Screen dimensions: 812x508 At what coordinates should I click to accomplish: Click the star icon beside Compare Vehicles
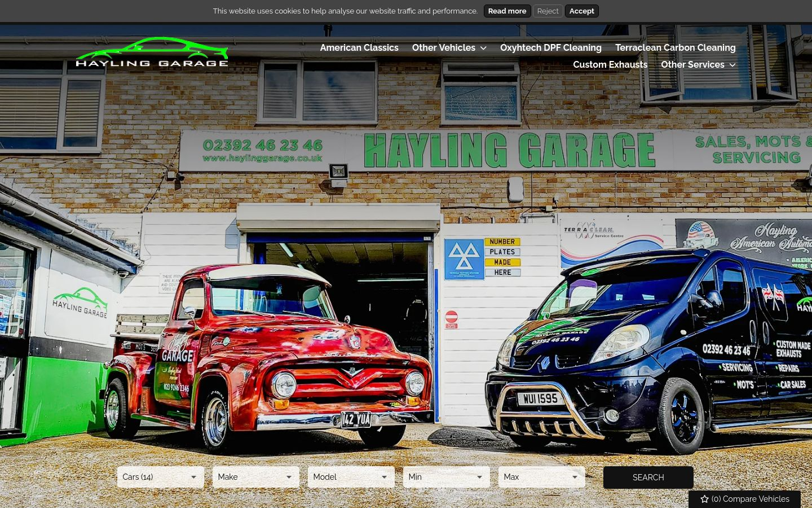(704, 499)
